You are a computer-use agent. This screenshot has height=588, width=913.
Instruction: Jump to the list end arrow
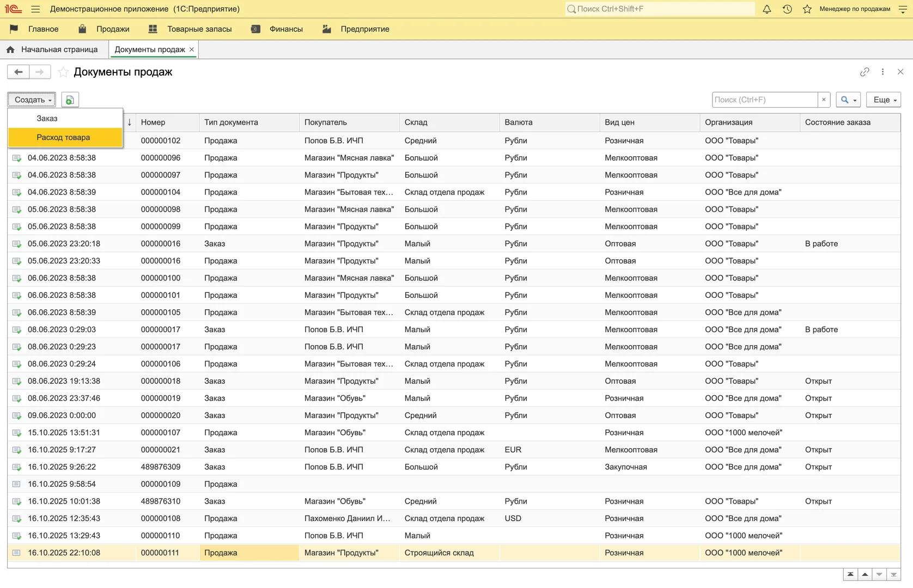(893, 575)
